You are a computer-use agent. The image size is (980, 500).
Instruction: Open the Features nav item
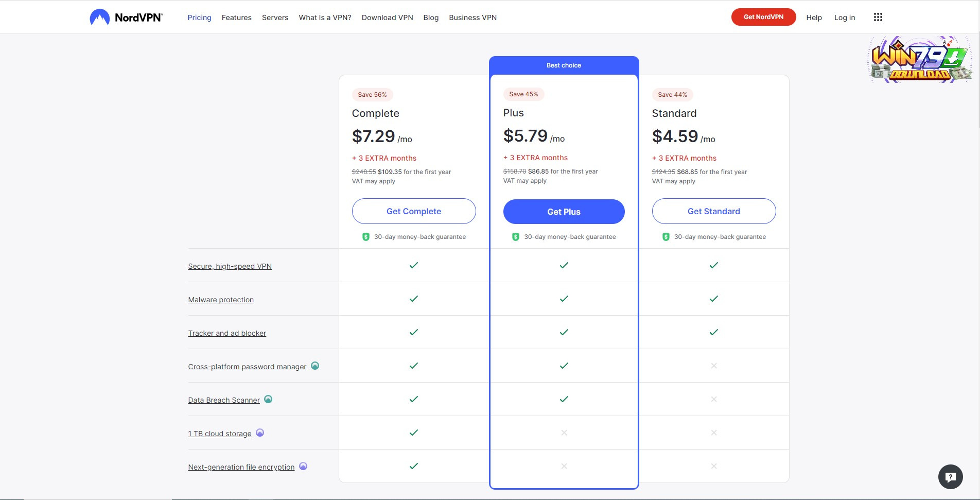[237, 18]
